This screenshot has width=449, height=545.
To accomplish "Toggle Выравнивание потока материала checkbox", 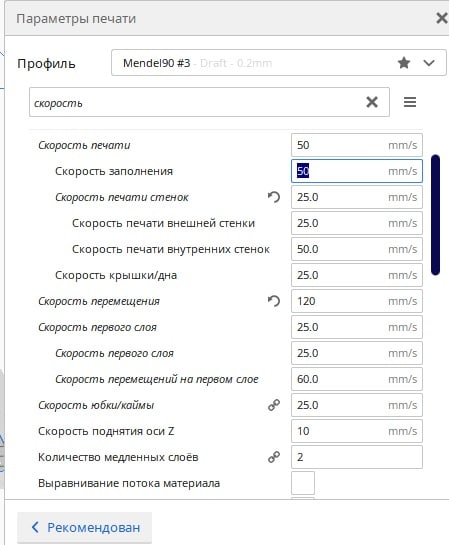I will click(x=303, y=483).
